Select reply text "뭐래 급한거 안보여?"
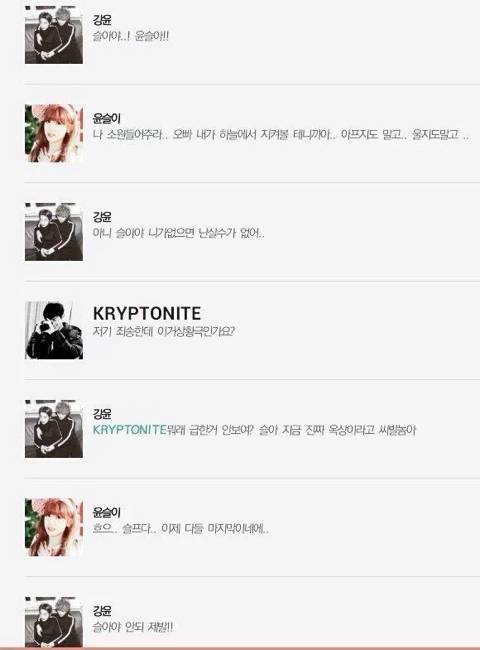The width and height of the screenshot is (480, 650). [209, 430]
